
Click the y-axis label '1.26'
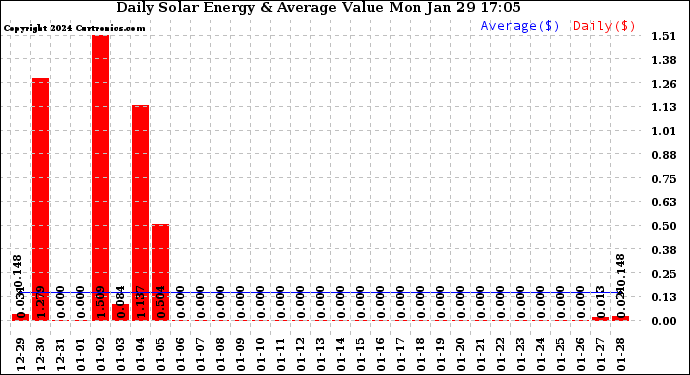664,84
